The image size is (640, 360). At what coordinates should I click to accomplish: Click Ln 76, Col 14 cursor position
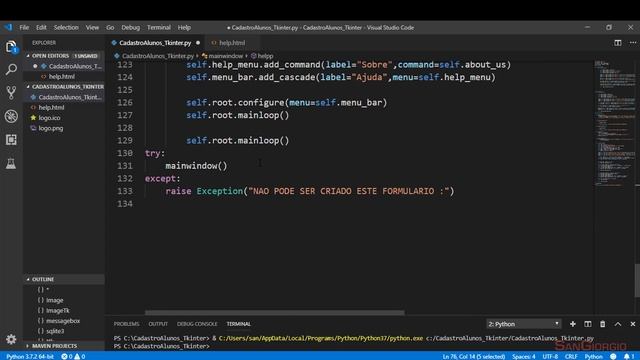pyautogui.click(x=474, y=356)
